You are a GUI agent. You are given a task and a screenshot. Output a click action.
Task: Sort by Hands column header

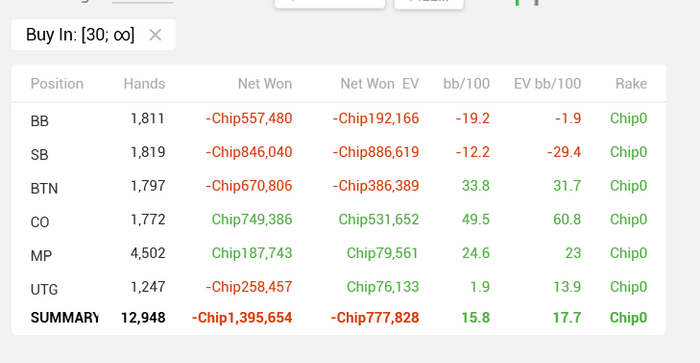click(144, 83)
